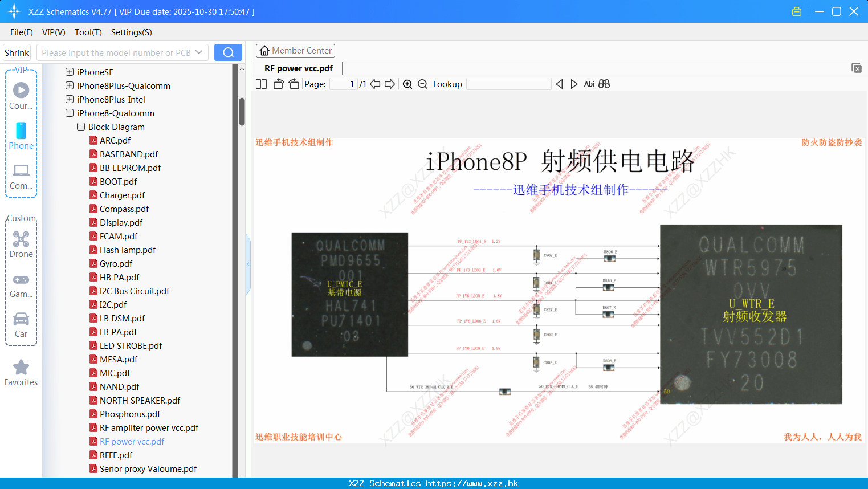Open the Game console category
Image resolution: width=868 pixels, height=489 pixels.
[21, 286]
